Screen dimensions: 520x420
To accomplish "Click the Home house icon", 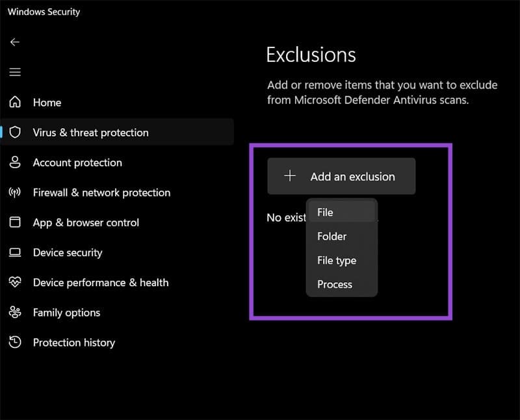I will [15, 102].
